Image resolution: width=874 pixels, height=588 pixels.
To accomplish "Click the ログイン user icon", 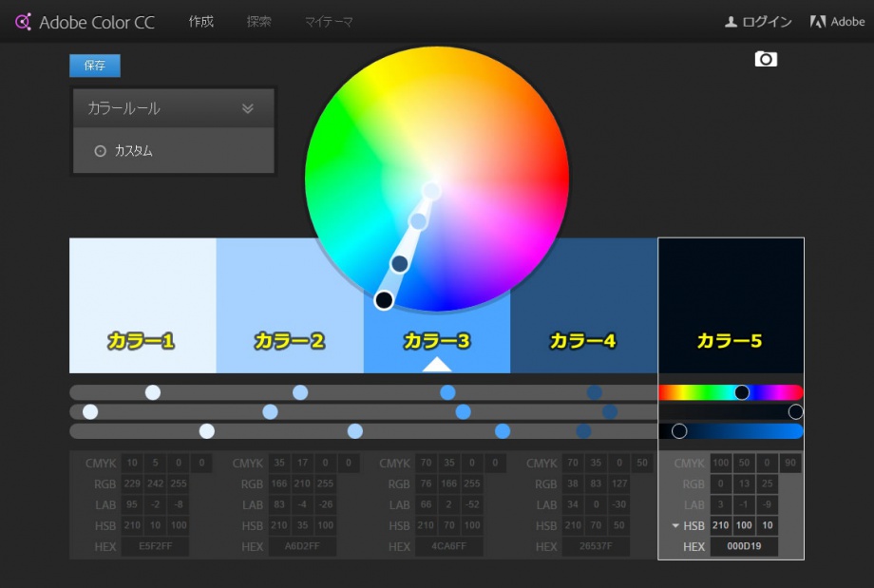I will (x=731, y=22).
